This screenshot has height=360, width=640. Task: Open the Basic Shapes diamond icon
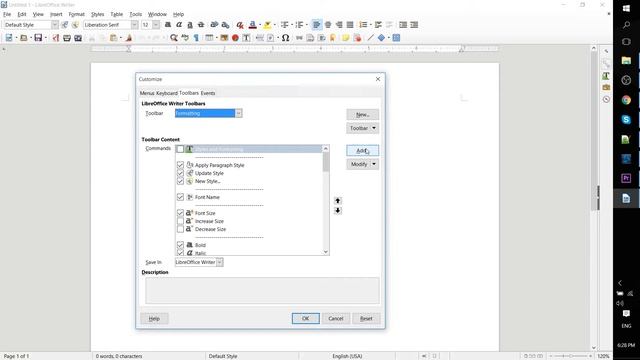pos(381,38)
